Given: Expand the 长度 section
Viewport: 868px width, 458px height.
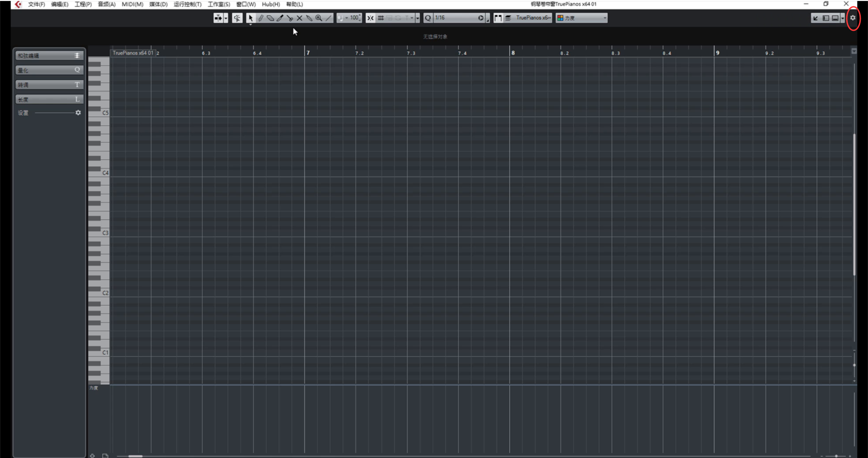Looking at the screenshot, I should [x=49, y=99].
